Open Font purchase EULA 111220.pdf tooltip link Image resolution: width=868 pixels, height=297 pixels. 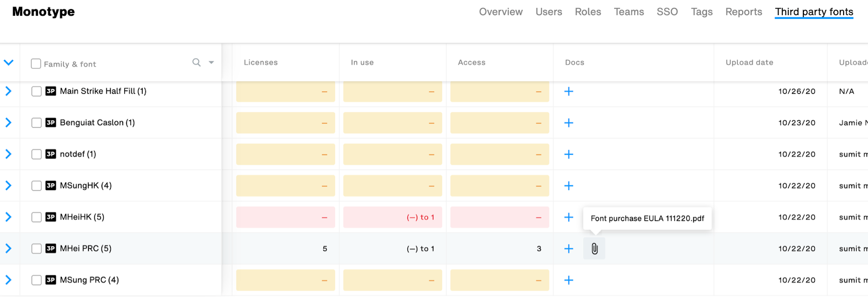647,218
